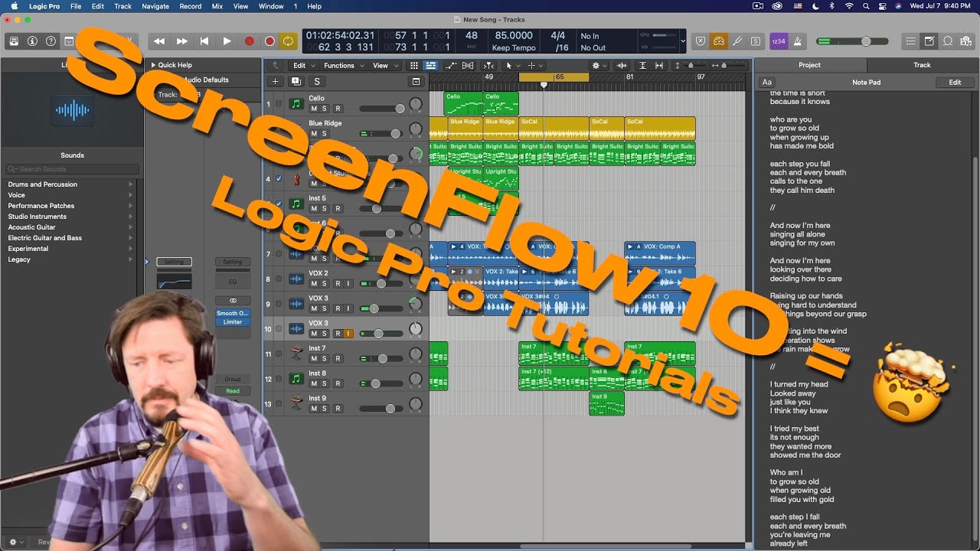The width and height of the screenshot is (980, 551).
Task: Click the Limiter plug-in slot
Action: (233, 322)
